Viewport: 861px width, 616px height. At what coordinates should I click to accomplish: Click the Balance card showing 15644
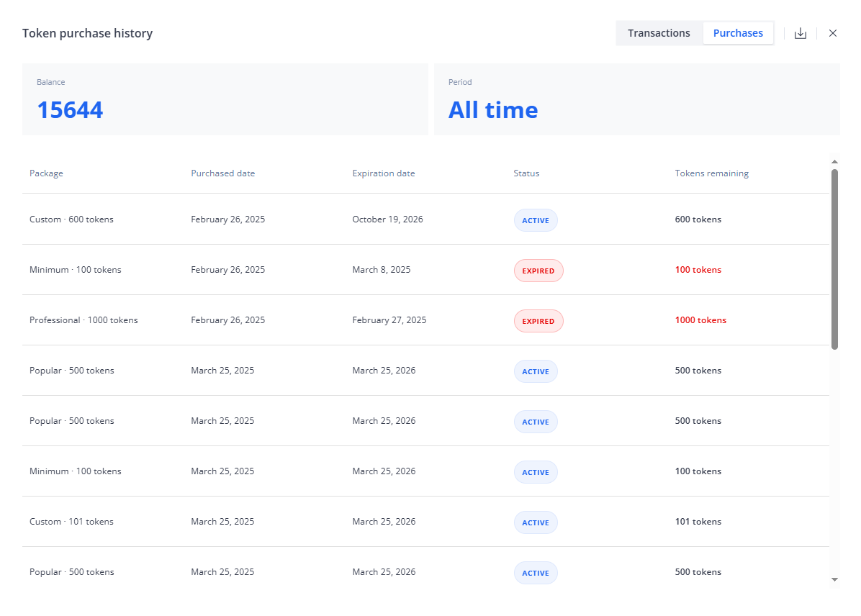coord(225,99)
